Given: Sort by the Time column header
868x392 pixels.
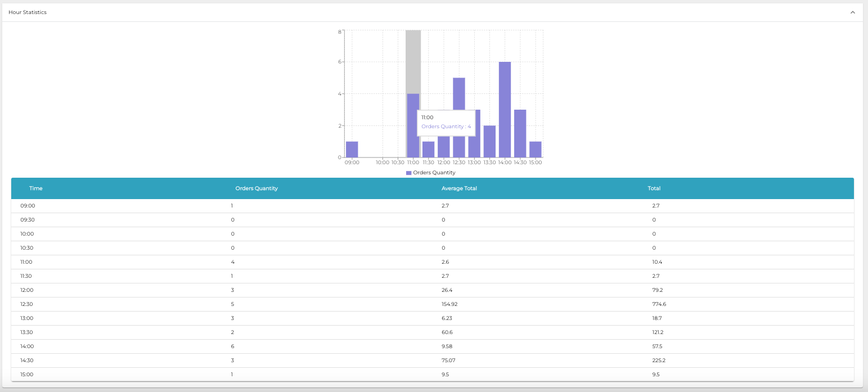Looking at the screenshot, I should 35,188.
